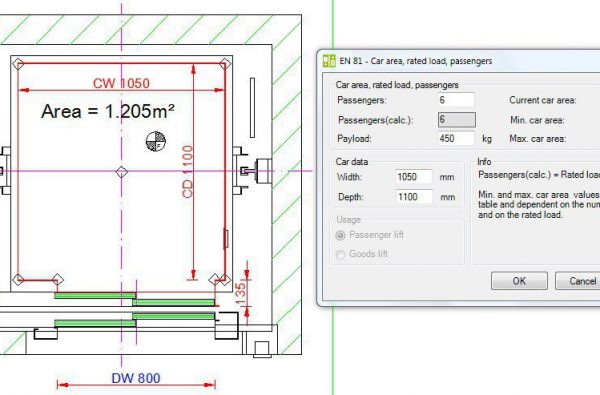The image size is (600, 395).
Task: Select the car center diamond marker
Action: point(122,172)
